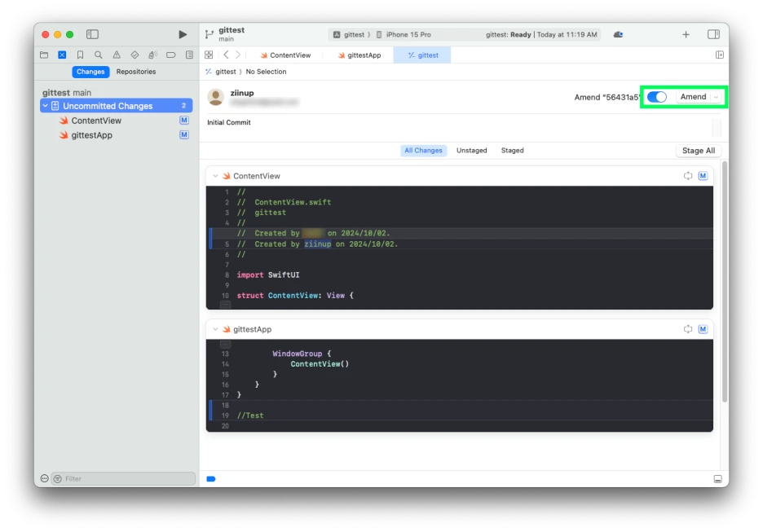Open the Find navigator magnifier icon
The height and width of the screenshot is (532, 763).
pos(99,55)
